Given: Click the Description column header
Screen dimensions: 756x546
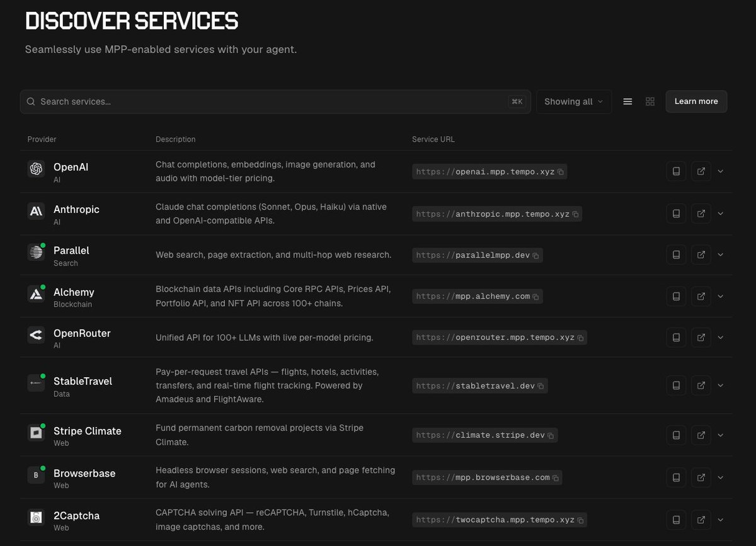Looking at the screenshot, I should coord(176,139).
